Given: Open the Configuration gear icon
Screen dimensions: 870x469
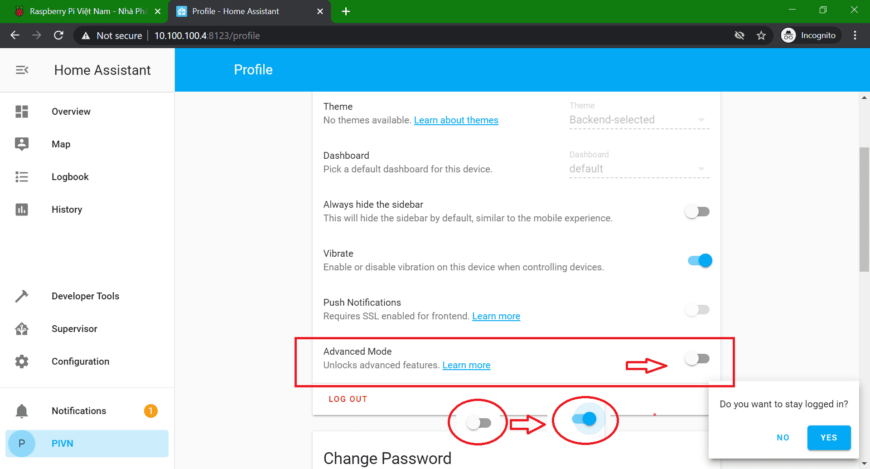Looking at the screenshot, I should coord(22,361).
